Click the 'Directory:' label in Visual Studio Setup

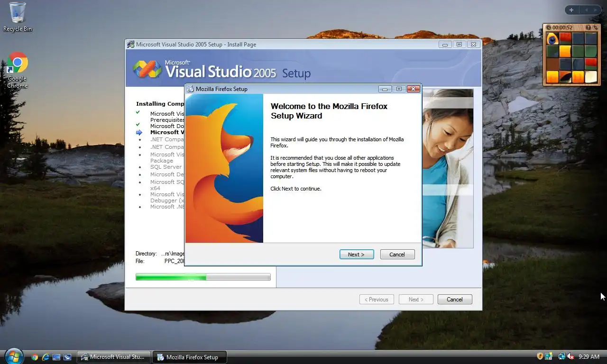point(146,254)
